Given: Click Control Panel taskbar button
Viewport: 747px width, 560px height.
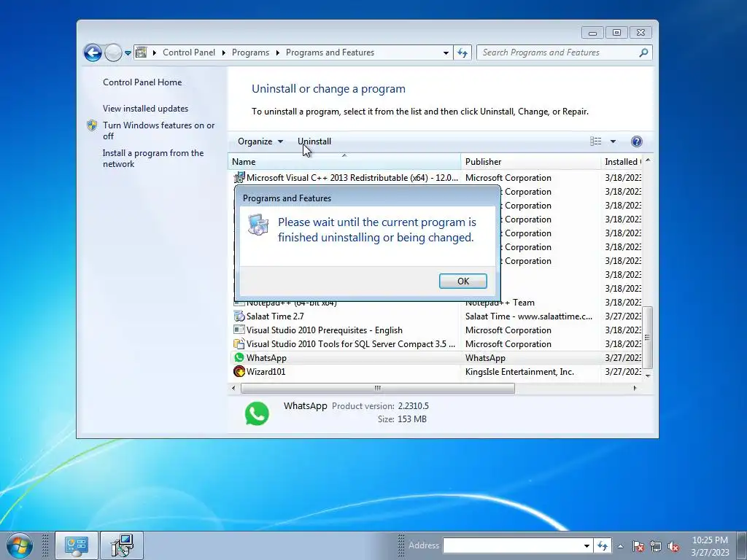Looking at the screenshot, I should [x=76, y=545].
